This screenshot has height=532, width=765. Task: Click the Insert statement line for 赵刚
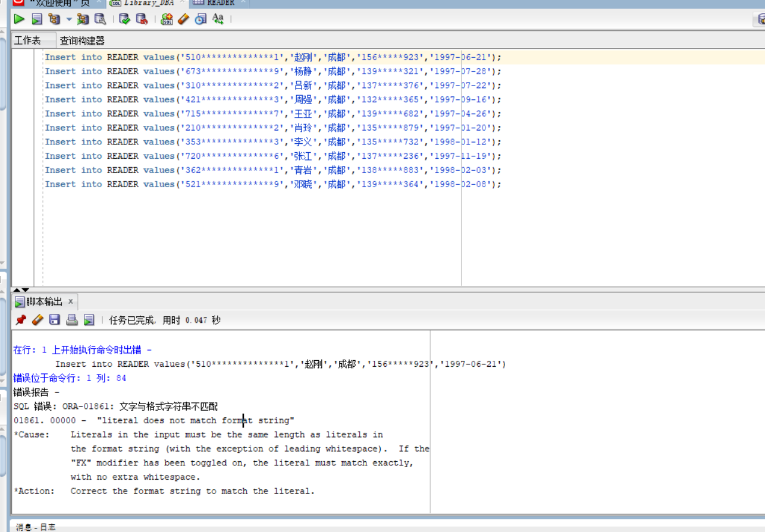(273, 57)
